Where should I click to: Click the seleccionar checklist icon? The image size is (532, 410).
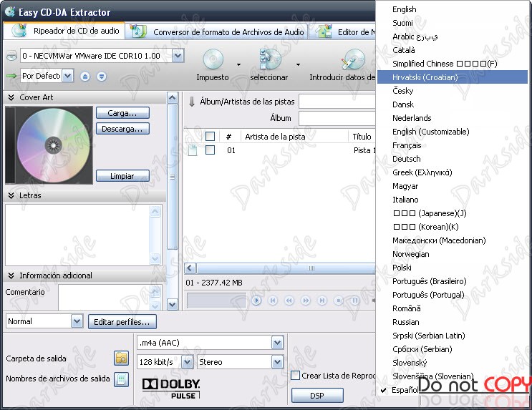click(x=270, y=59)
